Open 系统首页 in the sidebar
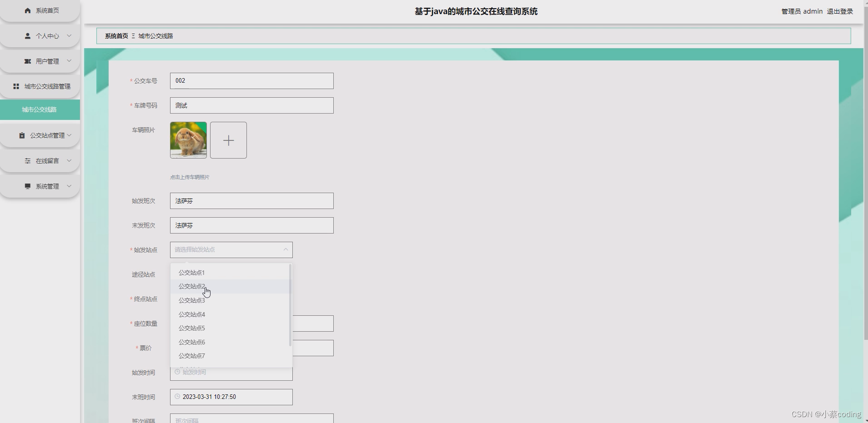This screenshot has width=868, height=423. point(40,10)
